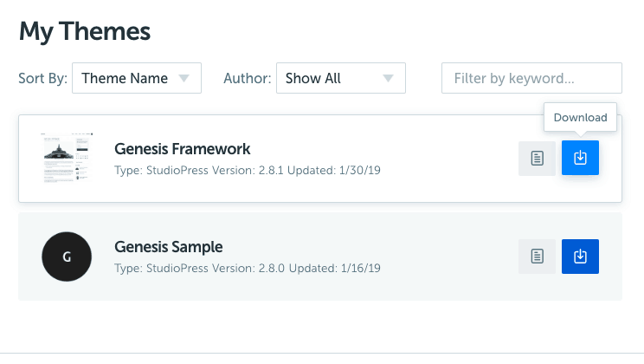Click the Genesis Sample version 2.8.0 details text
Screen dimensions: 644x364
[x=248, y=268]
